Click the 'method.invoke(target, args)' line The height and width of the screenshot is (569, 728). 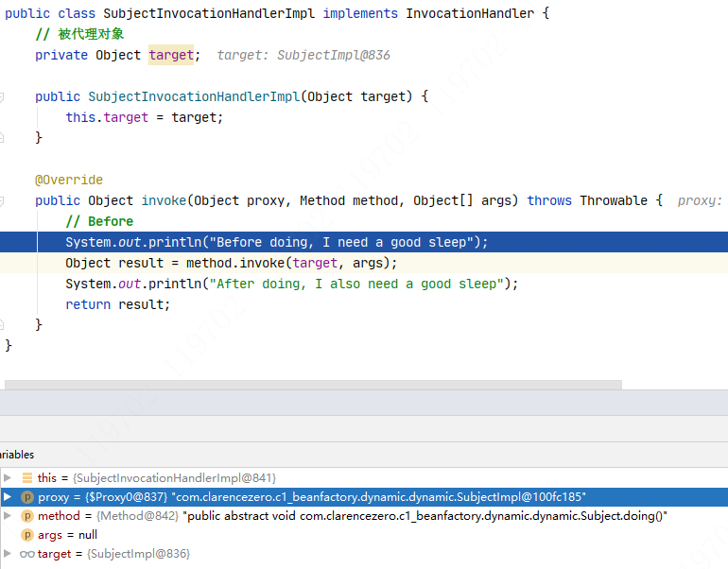(232, 263)
